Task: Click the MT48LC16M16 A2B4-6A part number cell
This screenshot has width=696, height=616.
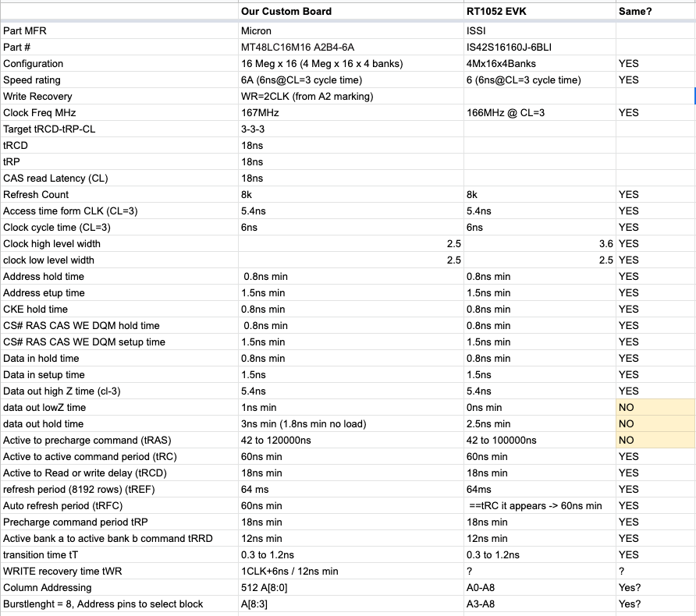Action: (298, 48)
